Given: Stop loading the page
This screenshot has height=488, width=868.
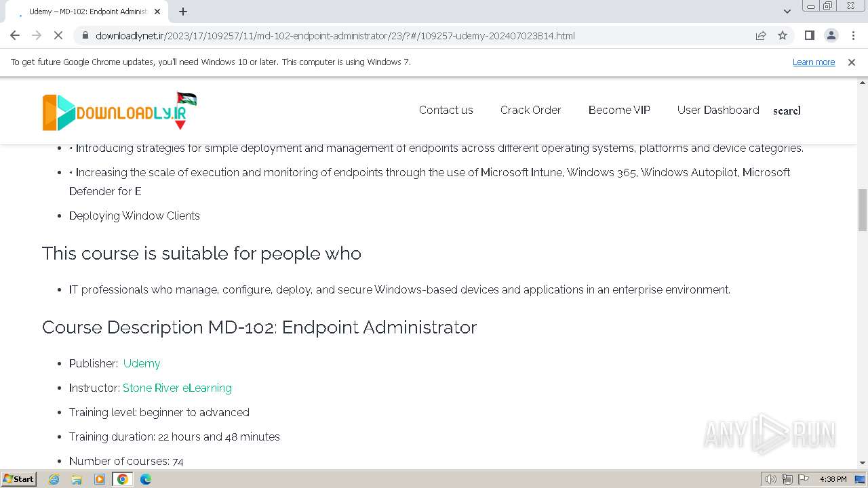Looking at the screenshot, I should tap(58, 35).
